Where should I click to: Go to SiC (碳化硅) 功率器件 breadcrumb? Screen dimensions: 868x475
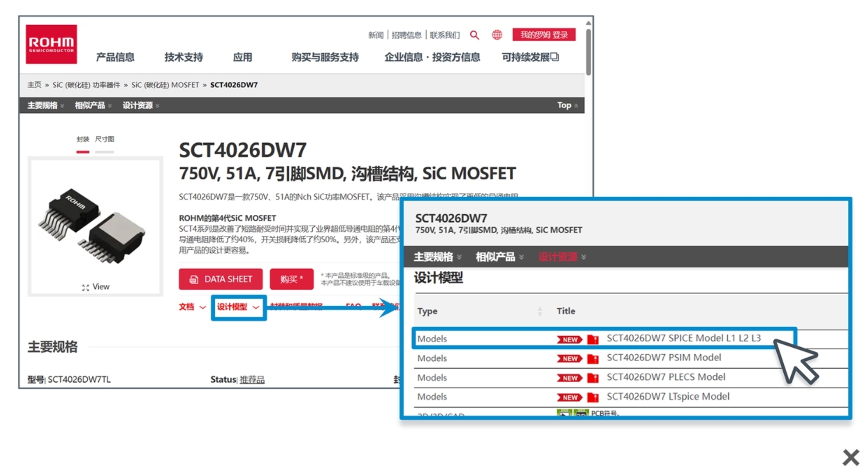(86, 85)
